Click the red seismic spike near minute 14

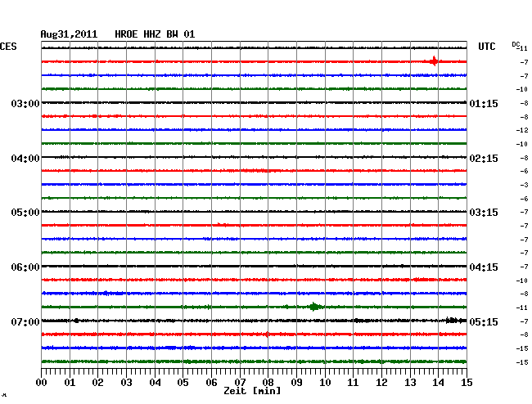(434, 61)
